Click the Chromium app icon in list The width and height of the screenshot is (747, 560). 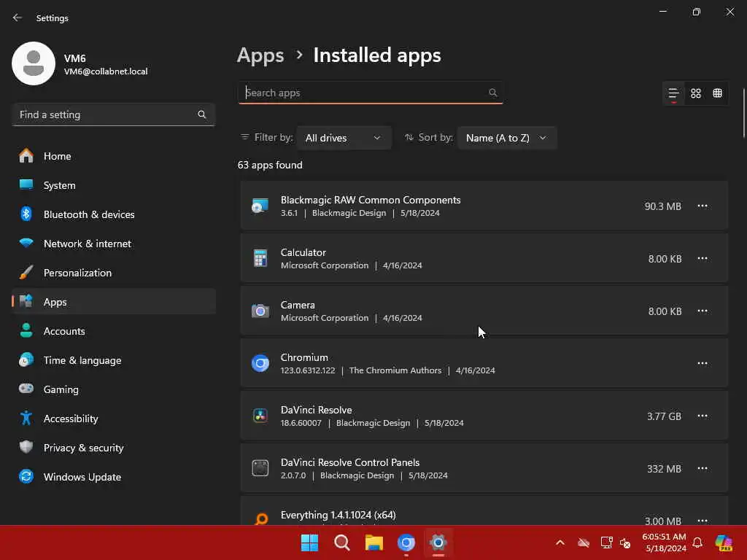(260, 363)
